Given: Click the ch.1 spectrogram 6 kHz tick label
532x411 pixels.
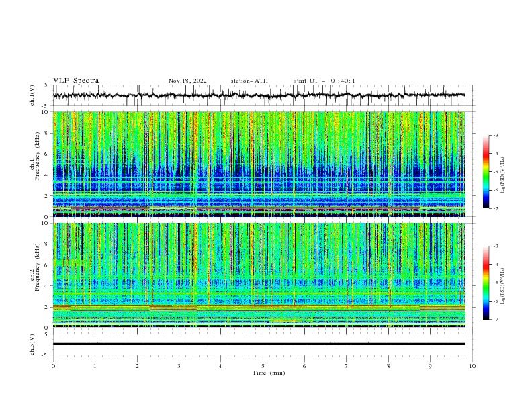Looking at the screenshot, I should tap(47, 154).
